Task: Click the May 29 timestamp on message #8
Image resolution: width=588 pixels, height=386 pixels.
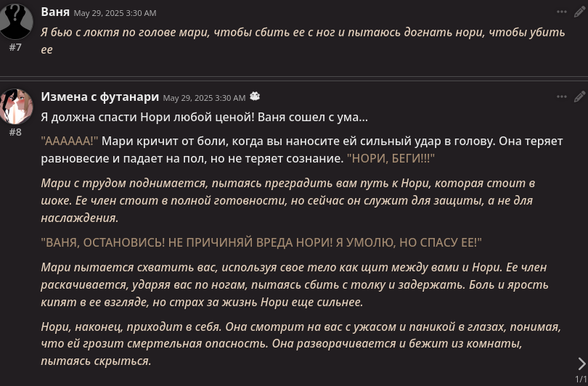Action: [x=204, y=98]
